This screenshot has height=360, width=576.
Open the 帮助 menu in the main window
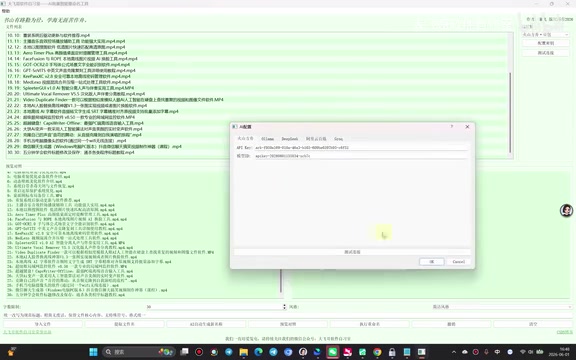pyautogui.click(x=6, y=11)
